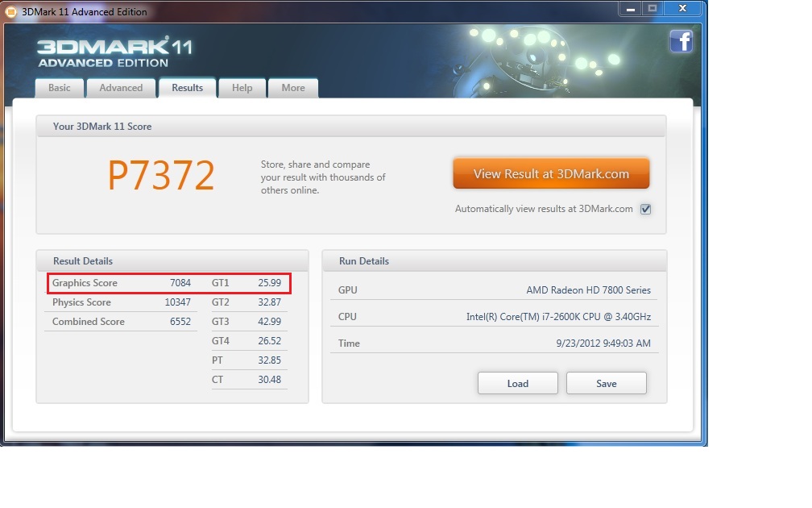Click the GT1 value 25.99
Screen dimensions: 812x508
(x=269, y=283)
